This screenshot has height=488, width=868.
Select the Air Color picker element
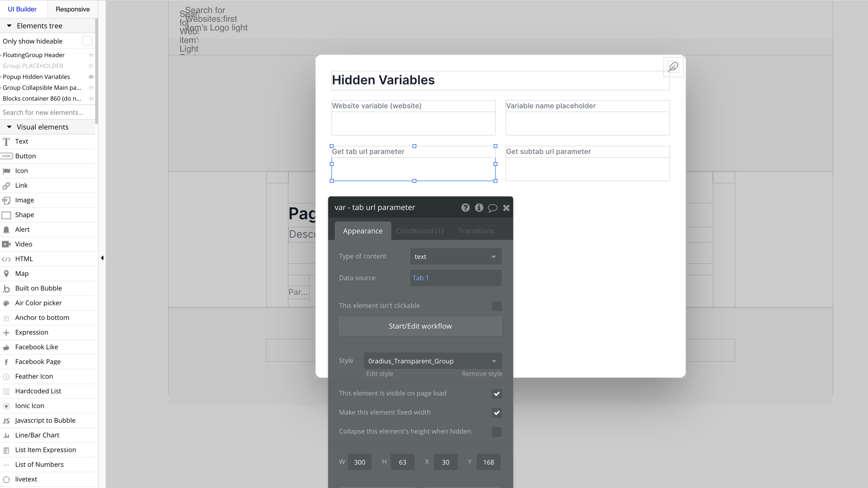(x=38, y=303)
